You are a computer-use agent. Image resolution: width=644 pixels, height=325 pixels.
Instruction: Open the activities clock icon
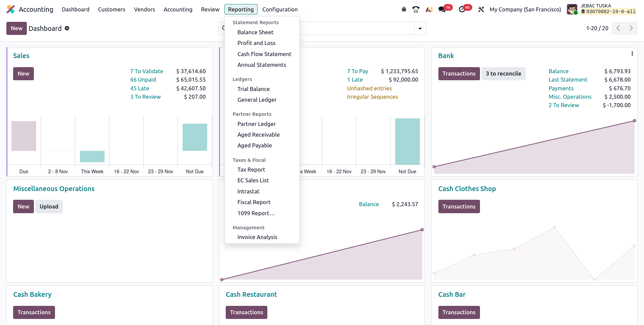point(462,9)
